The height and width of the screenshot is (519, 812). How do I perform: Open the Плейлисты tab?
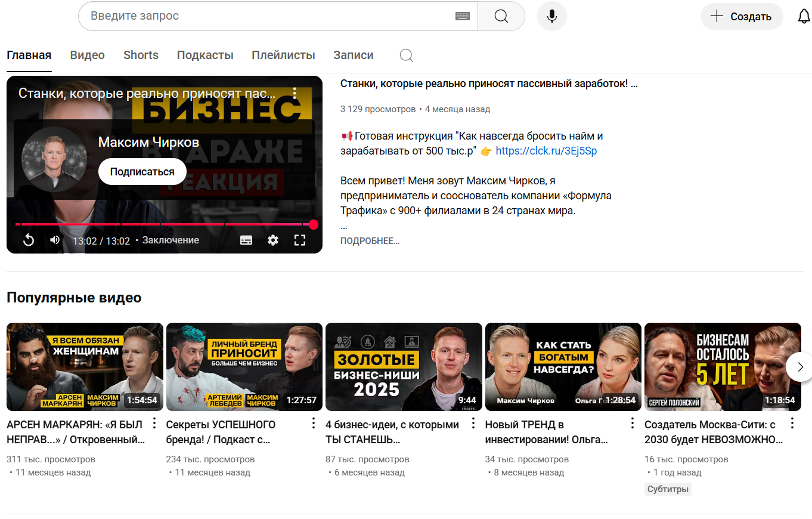(283, 55)
